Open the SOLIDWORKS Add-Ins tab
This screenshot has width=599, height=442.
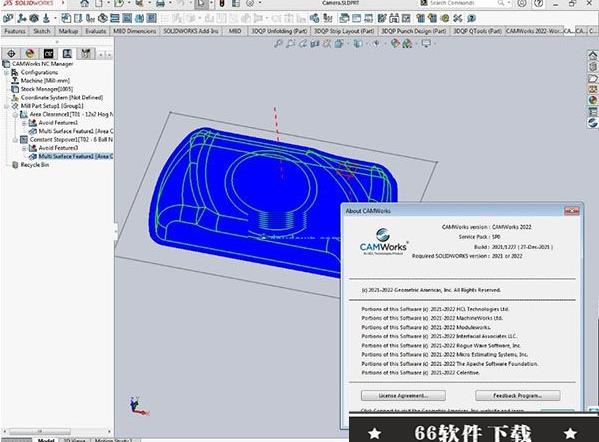pos(191,31)
